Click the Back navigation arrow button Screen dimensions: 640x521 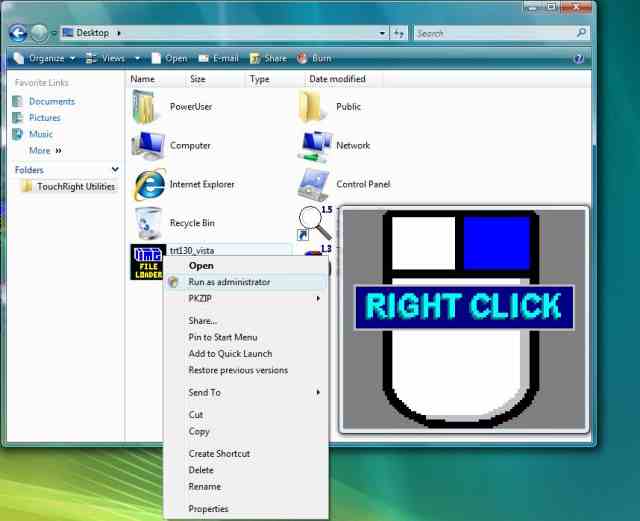click(x=18, y=33)
